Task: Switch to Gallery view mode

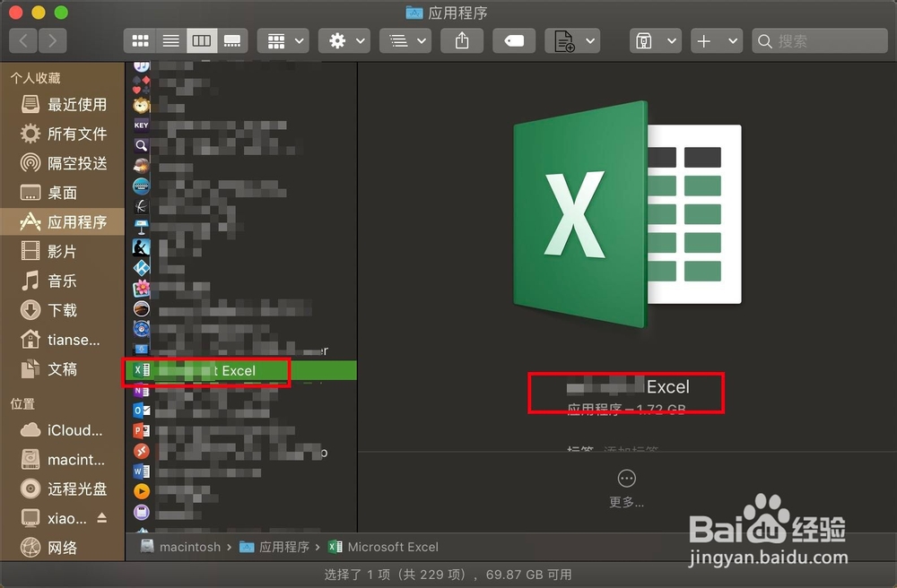Action: (x=231, y=40)
